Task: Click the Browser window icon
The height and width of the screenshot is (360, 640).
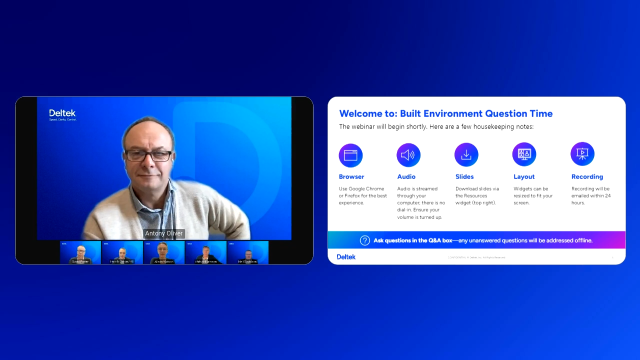Action: tap(351, 156)
